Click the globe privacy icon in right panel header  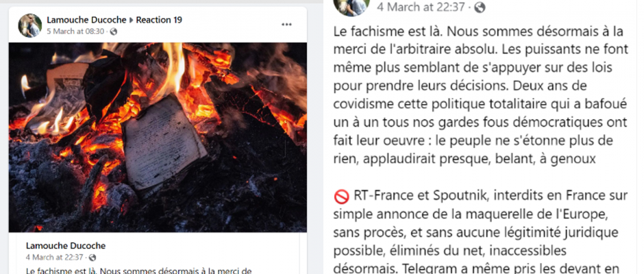[x=480, y=8]
